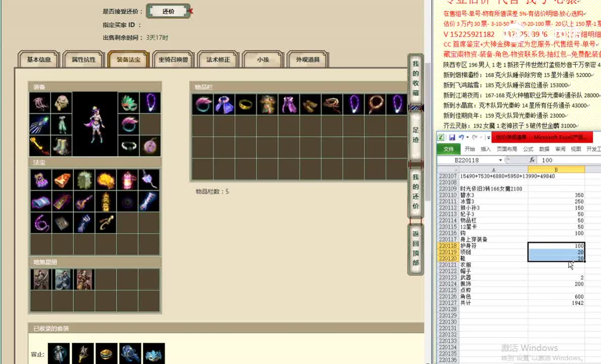The image size is (601, 364).
Task: Click the golden hook magic treasure
Action: [106, 223]
